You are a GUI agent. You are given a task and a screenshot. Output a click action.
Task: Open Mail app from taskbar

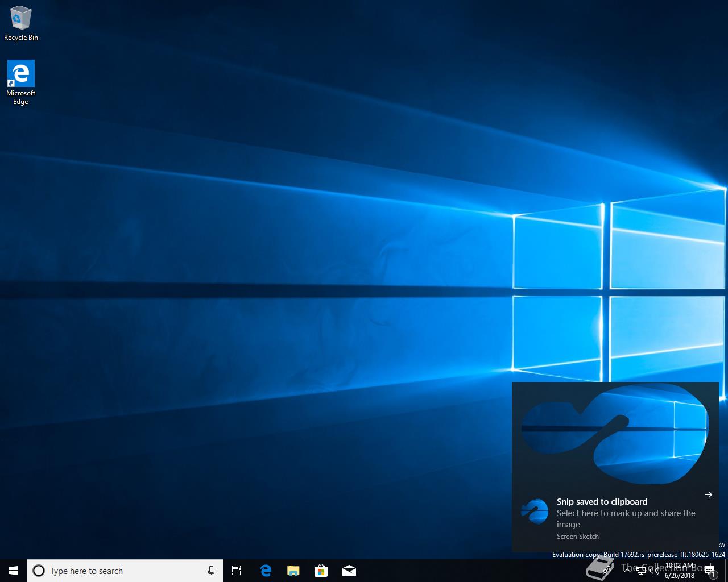pyautogui.click(x=349, y=571)
